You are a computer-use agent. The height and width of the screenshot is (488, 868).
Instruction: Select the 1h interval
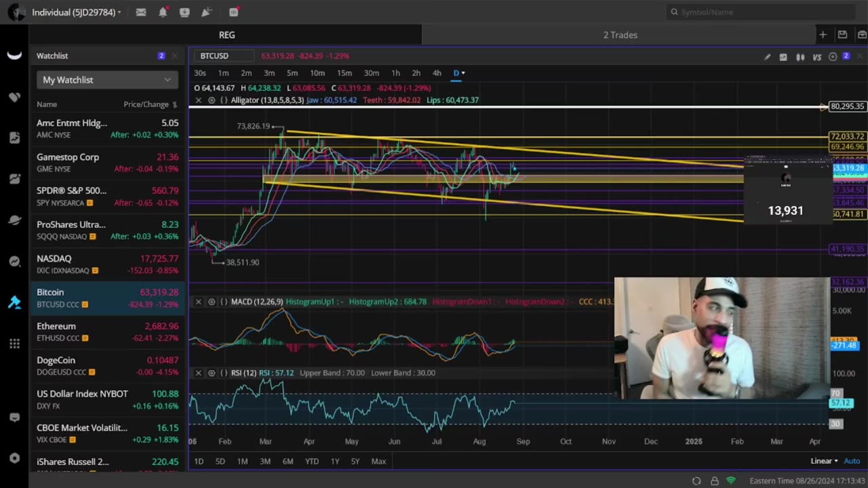(x=395, y=73)
